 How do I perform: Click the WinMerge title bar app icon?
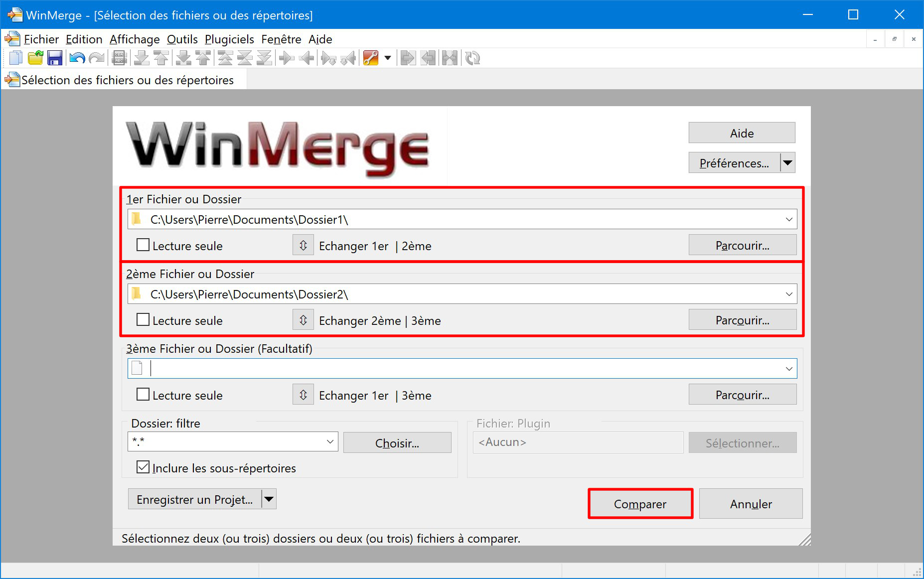[14, 14]
